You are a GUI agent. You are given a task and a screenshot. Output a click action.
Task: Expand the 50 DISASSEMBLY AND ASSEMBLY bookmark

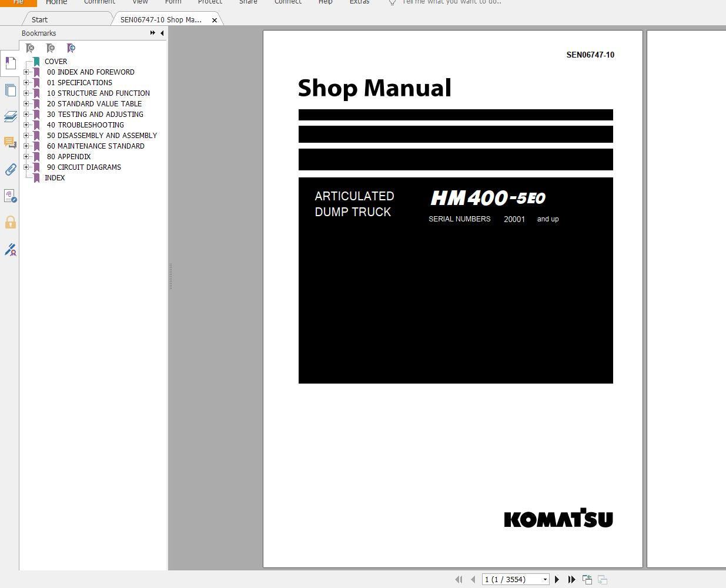tap(26, 135)
